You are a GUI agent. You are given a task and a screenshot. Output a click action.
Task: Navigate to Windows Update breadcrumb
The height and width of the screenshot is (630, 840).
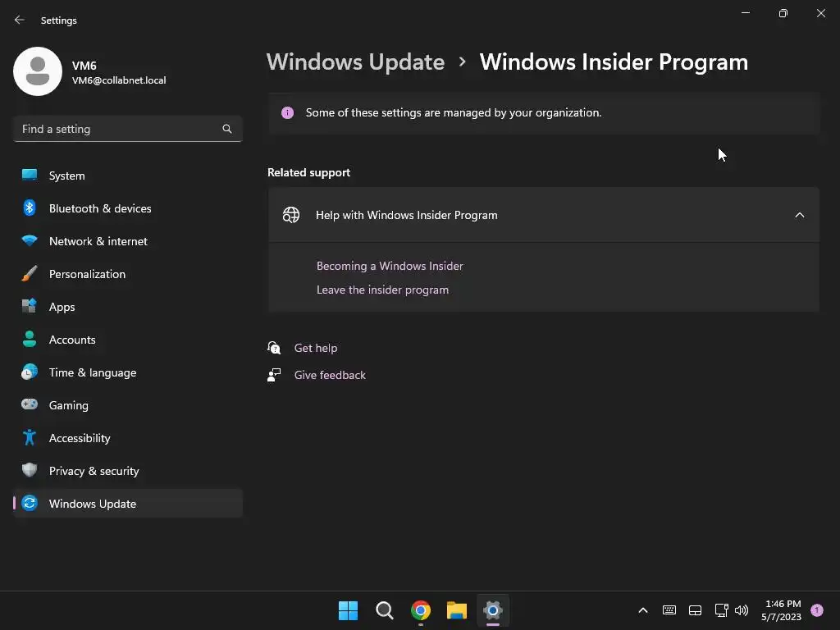(x=355, y=62)
